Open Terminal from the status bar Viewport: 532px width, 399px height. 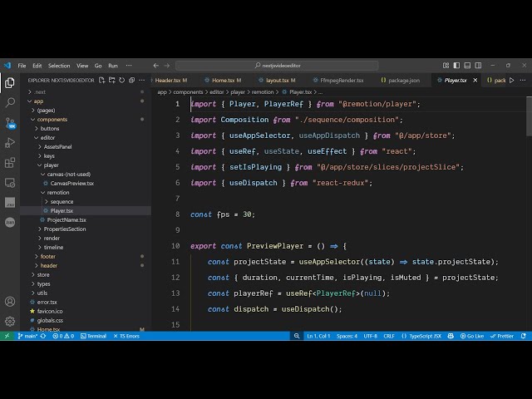[93, 336]
